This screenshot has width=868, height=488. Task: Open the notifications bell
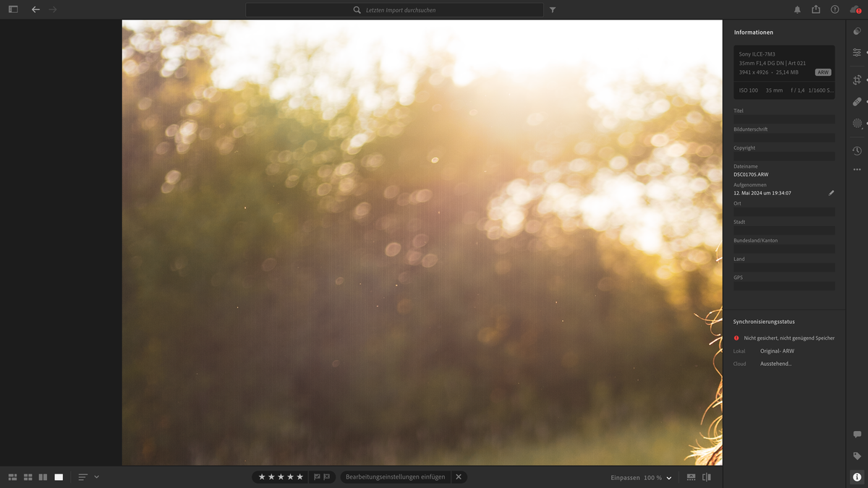(797, 9)
